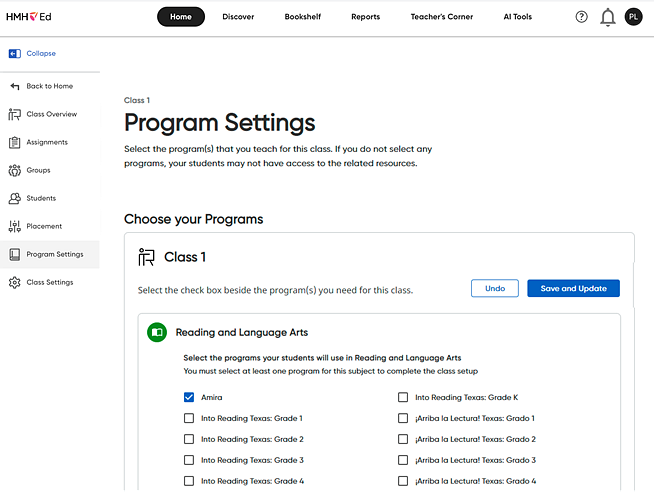
Task: Click the Undo button
Action: click(x=495, y=288)
